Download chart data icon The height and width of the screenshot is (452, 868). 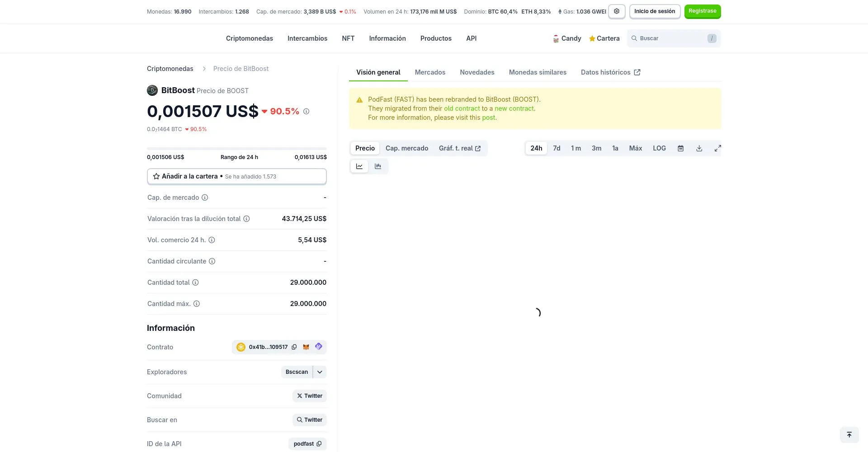coord(699,148)
